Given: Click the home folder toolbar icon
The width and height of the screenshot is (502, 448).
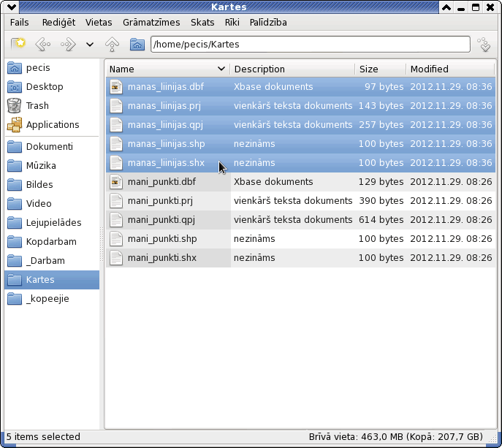Looking at the screenshot, I should (137, 44).
